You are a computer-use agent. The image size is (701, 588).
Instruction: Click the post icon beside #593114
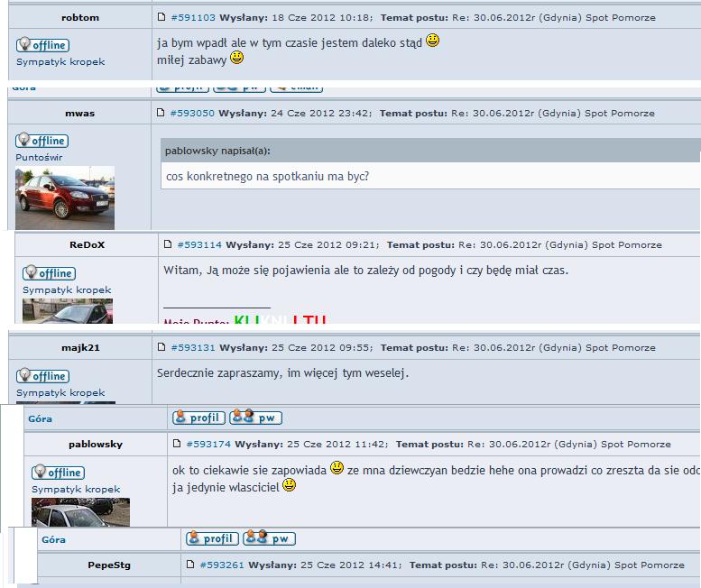tap(169, 244)
